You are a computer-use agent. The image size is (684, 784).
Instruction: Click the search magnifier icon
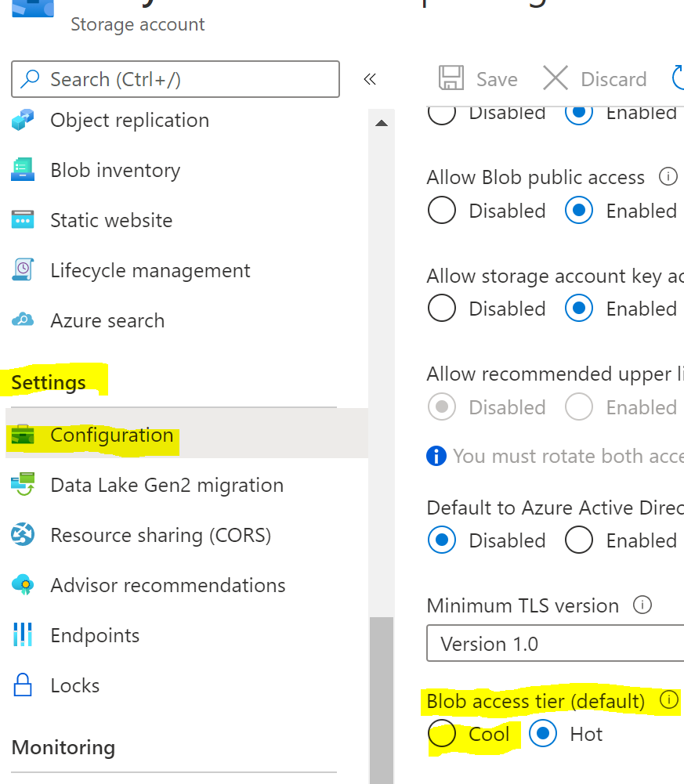click(31, 79)
